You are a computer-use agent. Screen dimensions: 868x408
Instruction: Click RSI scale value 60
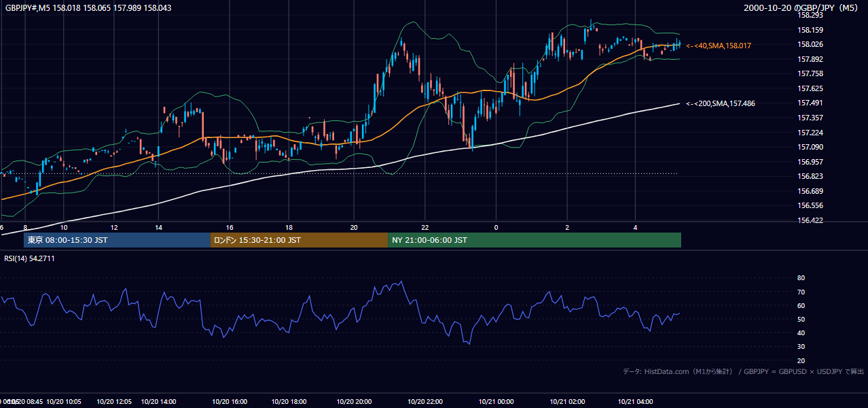click(x=801, y=305)
